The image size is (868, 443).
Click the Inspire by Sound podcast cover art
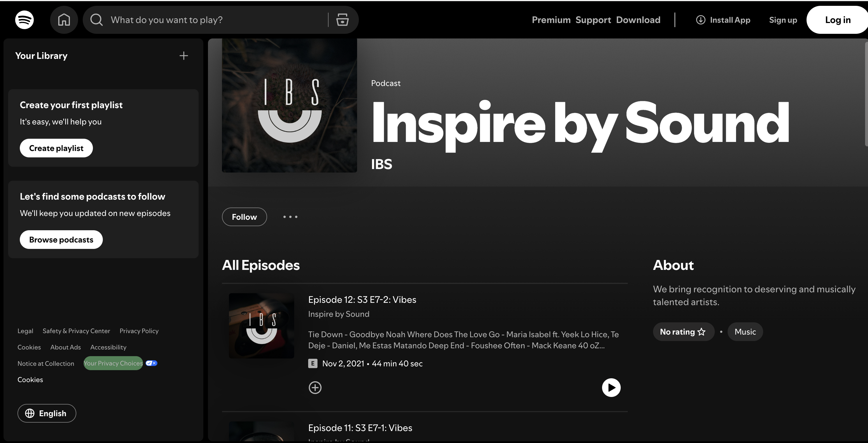pos(290,105)
